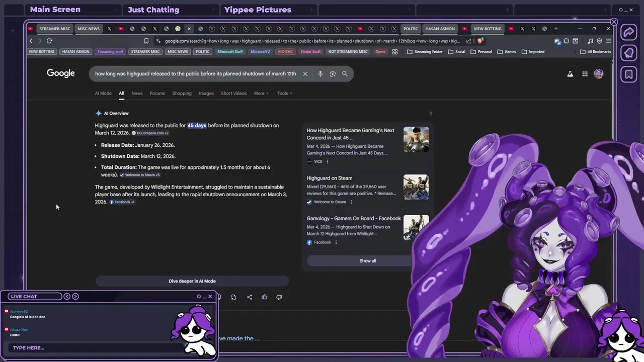Click the overlay share arrow icon on right
The width and height of the screenshot is (644, 362).
[x=629, y=32]
